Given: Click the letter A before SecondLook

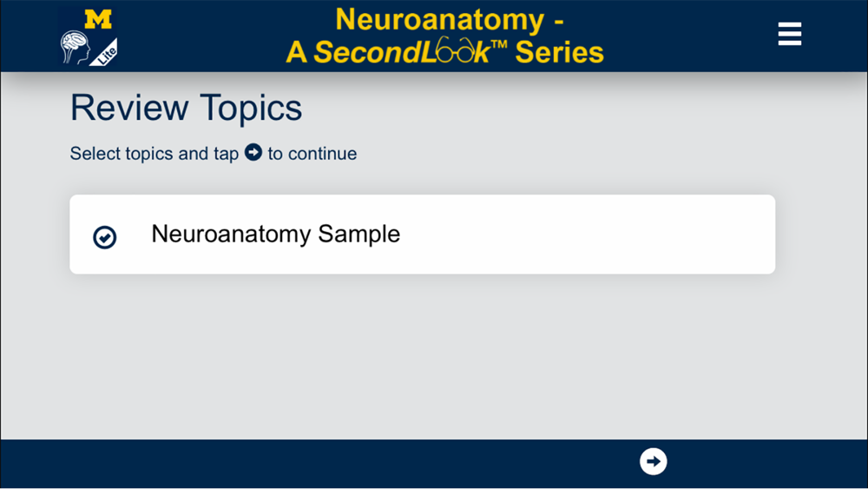Looking at the screenshot, I should 296,52.
